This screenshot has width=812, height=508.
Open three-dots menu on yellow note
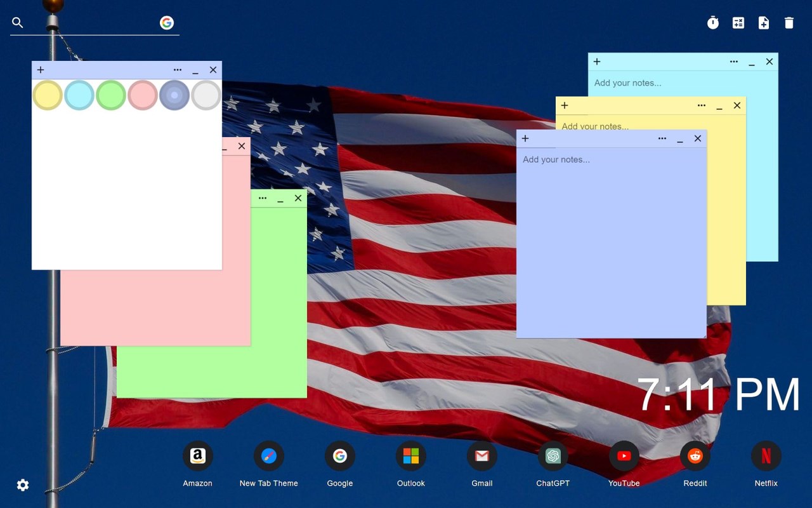pyautogui.click(x=702, y=105)
